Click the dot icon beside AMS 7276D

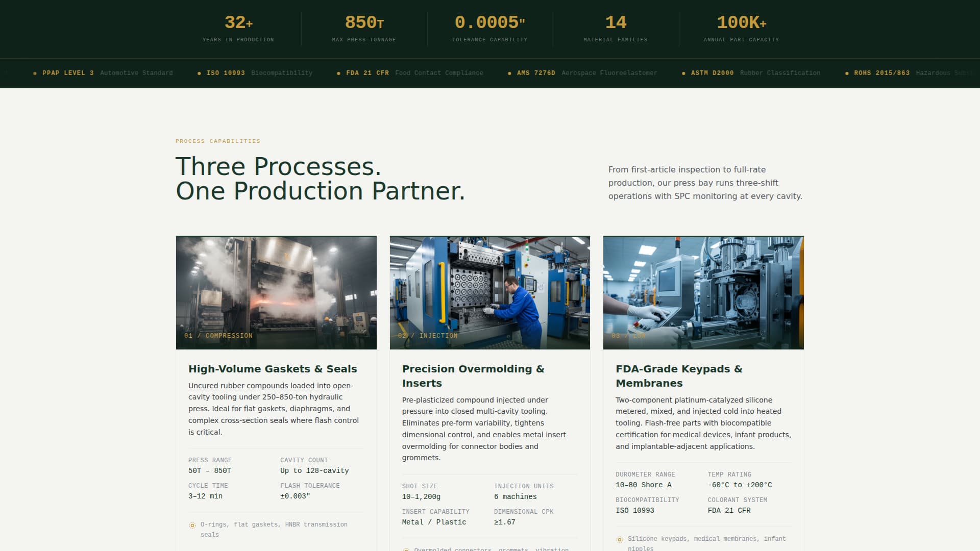tap(510, 73)
